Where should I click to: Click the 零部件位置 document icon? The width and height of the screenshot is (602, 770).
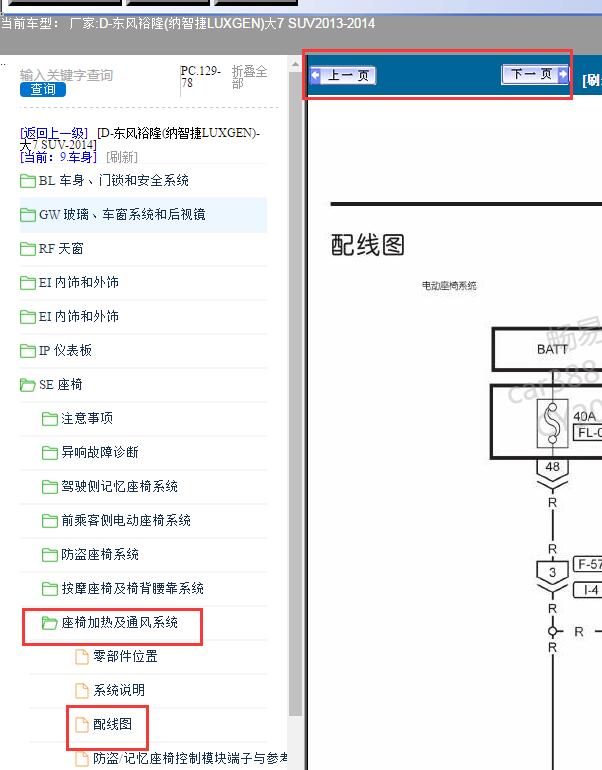pyautogui.click(x=82, y=657)
